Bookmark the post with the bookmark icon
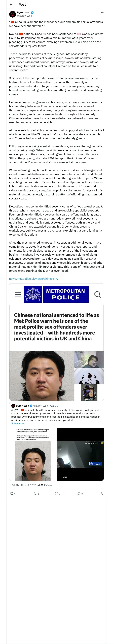 [x=79, y=494]
